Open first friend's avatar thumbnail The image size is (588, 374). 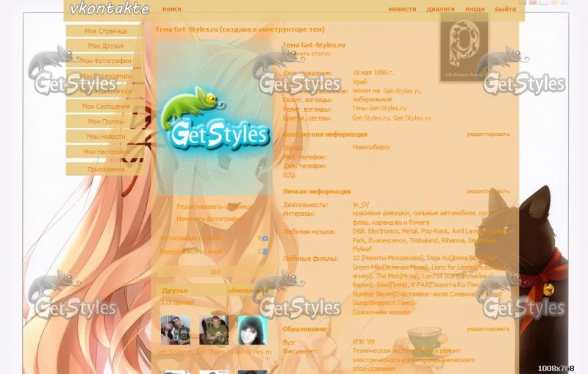pyautogui.click(x=176, y=330)
